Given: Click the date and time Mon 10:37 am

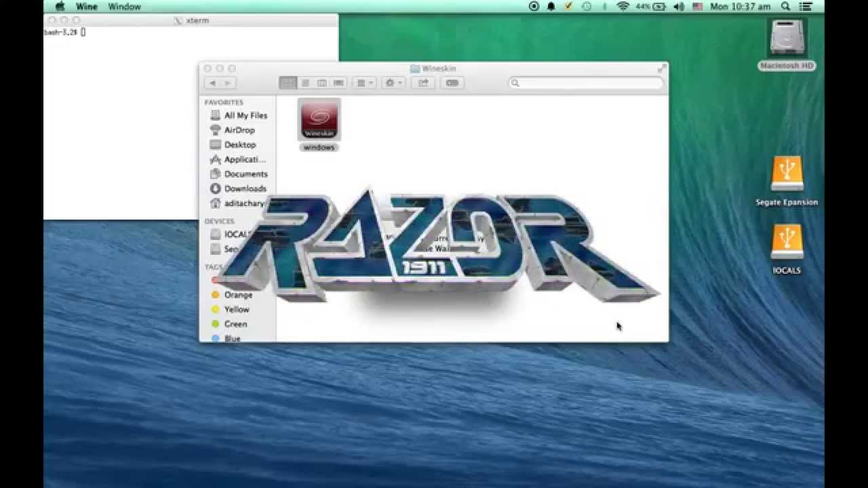Looking at the screenshot, I should coord(740,7).
